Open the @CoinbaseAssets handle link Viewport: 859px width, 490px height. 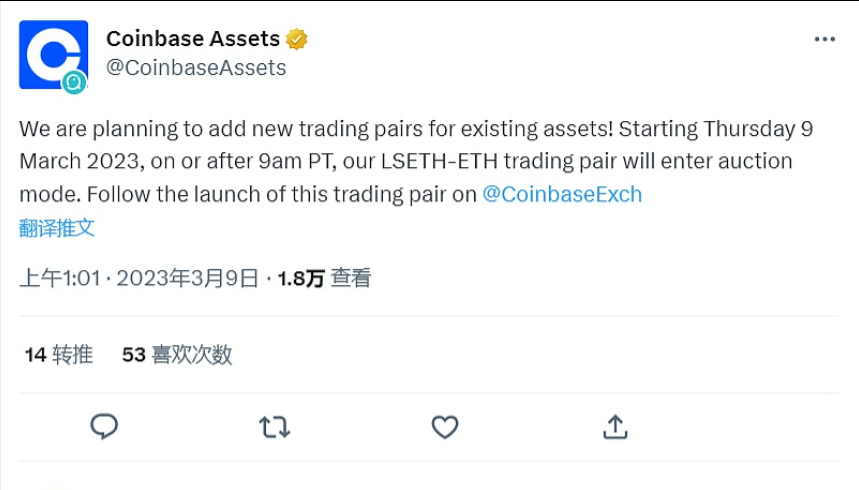coord(196,68)
